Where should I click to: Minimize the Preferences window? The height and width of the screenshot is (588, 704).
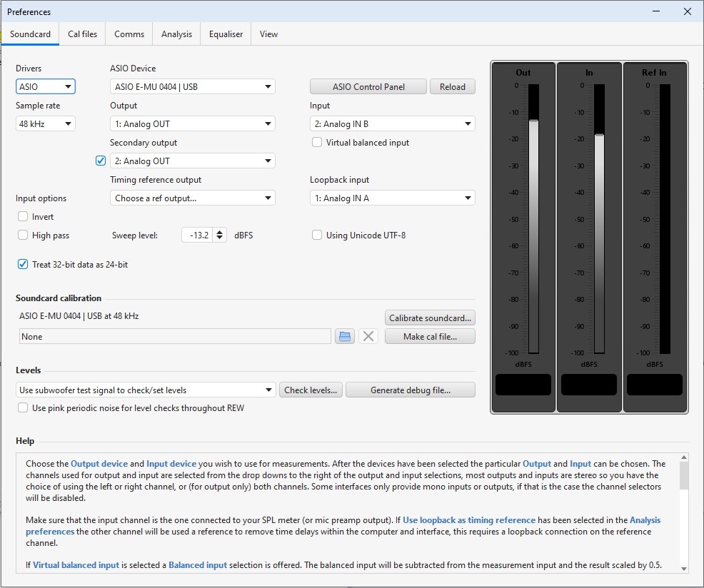coord(656,11)
